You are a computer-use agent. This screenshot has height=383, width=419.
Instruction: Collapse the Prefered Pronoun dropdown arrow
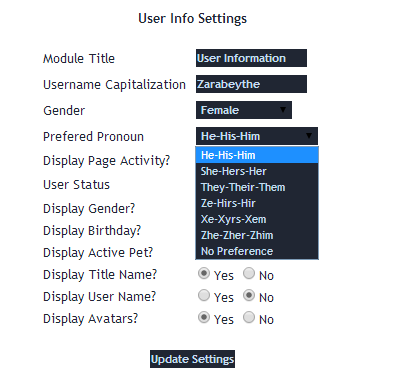tap(309, 136)
